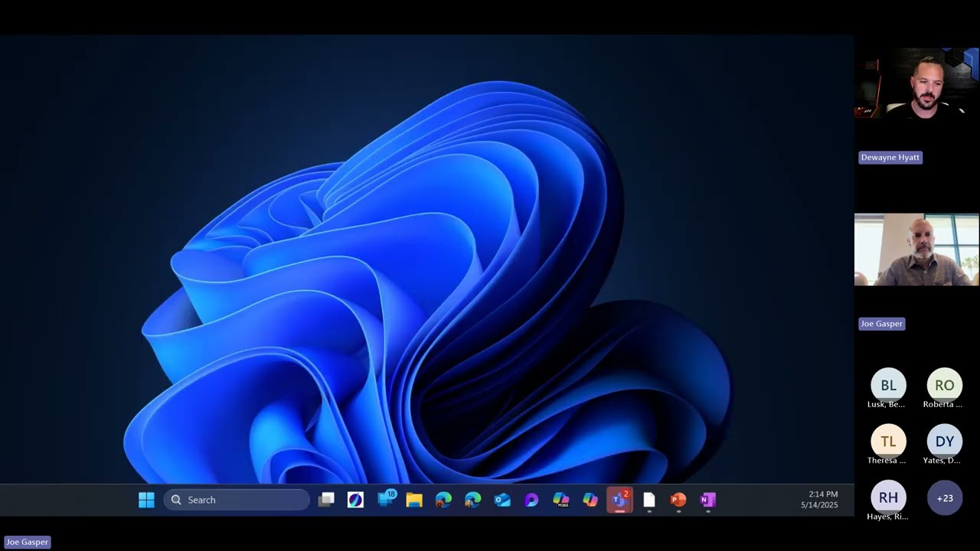Open Task View on the taskbar
Screen dimensions: 980x551
pos(327,500)
